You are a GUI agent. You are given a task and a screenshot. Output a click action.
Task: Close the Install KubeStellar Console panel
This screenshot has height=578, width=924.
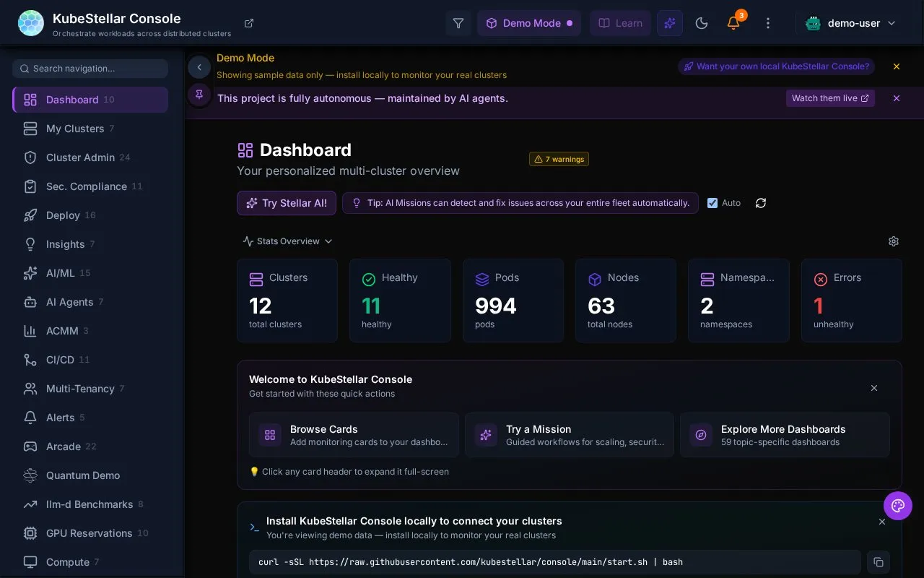pyautogui.click(x=882, y=522)
